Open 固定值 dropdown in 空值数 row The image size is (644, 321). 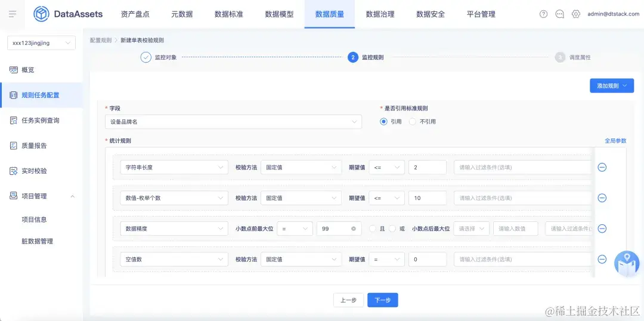(301, 259)
